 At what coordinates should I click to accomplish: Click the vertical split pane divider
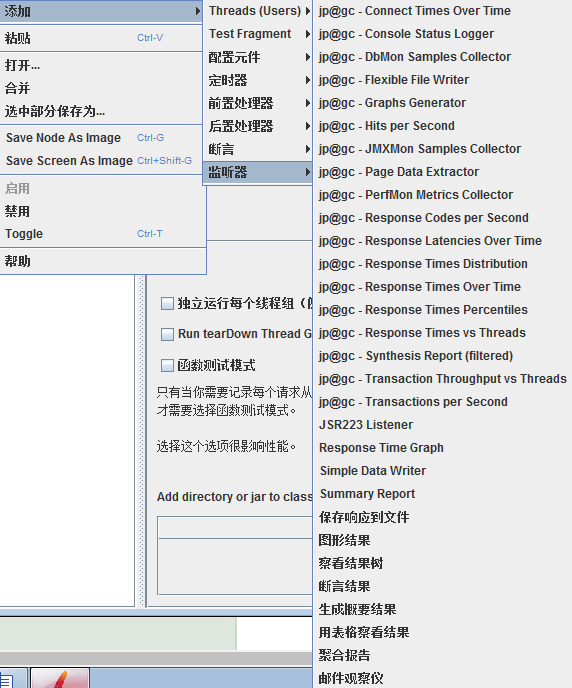coord(141,441)
